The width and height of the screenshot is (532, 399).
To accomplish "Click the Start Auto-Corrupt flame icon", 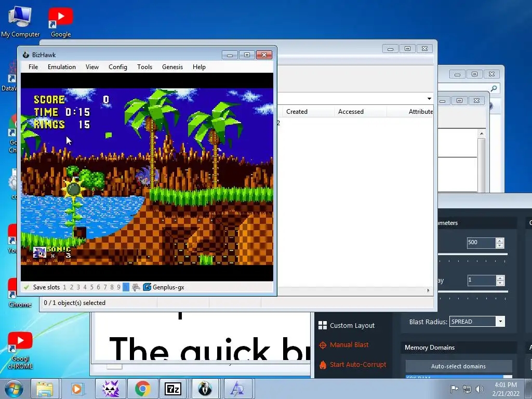I will 323,365.
